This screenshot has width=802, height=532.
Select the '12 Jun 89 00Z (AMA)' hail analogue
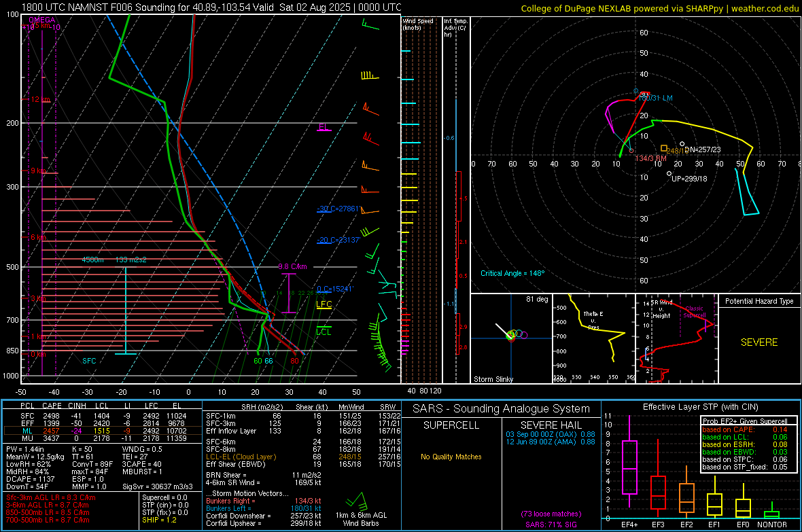click(551, 442)
